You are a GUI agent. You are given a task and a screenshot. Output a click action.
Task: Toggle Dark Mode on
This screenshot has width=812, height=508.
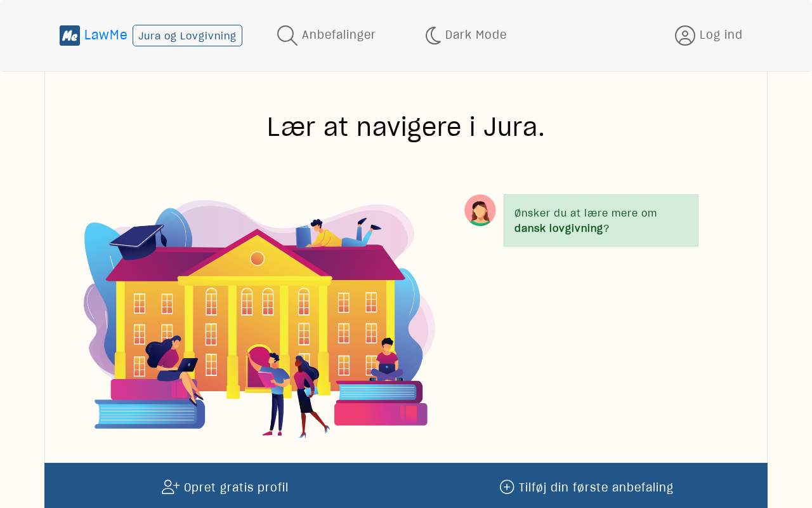pyautogui.click(x=466, y=36)
